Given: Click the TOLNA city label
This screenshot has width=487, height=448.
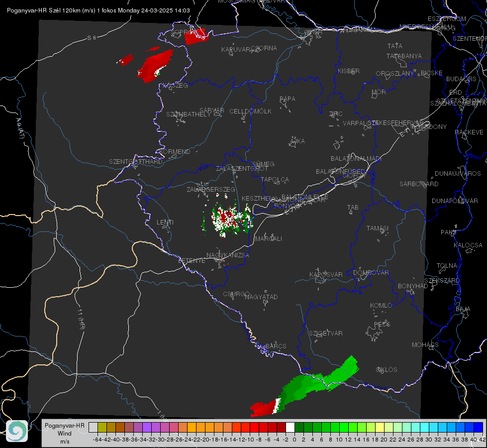Looking at the screenshot, I should tap(447, 266).
